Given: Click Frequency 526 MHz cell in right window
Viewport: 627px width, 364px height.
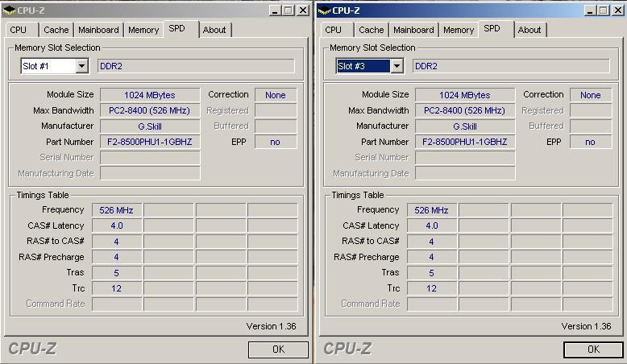Looking at the screenshot, I should [x=432, y=210].
